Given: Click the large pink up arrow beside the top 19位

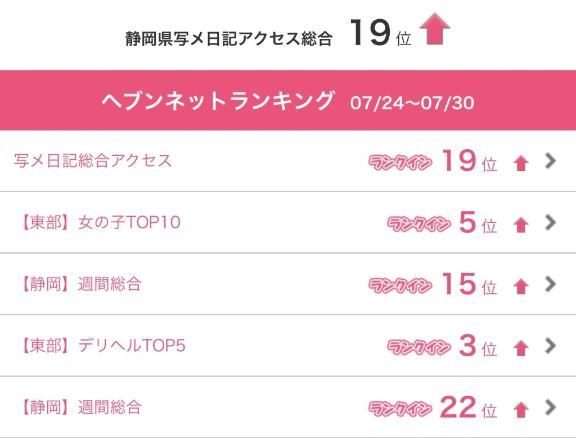Looking at the screenshot, I should [435, 29].
